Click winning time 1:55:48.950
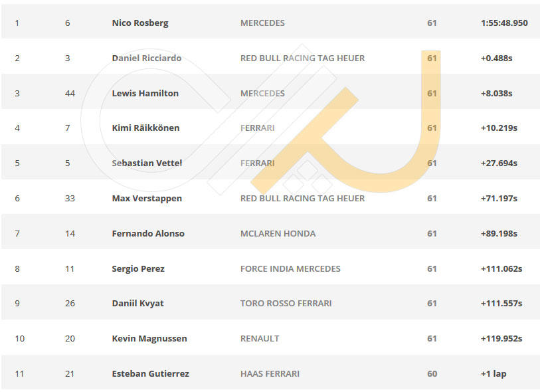540x392 pixels. (504, 23)
